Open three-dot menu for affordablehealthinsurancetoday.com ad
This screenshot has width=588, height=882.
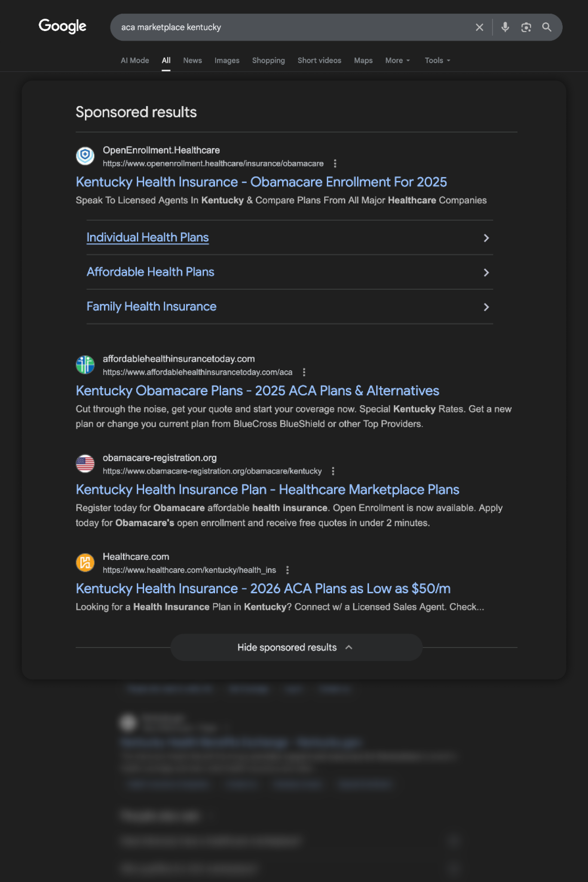click(x=304, y=372)
